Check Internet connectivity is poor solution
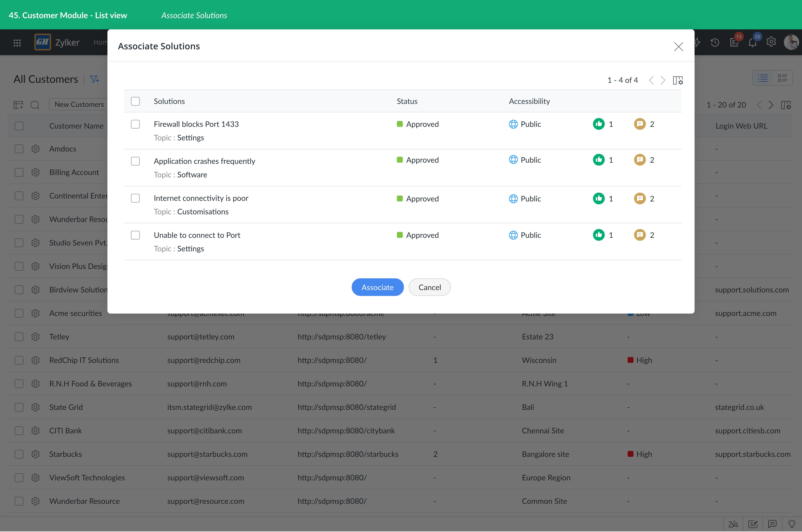 point(135,198)
